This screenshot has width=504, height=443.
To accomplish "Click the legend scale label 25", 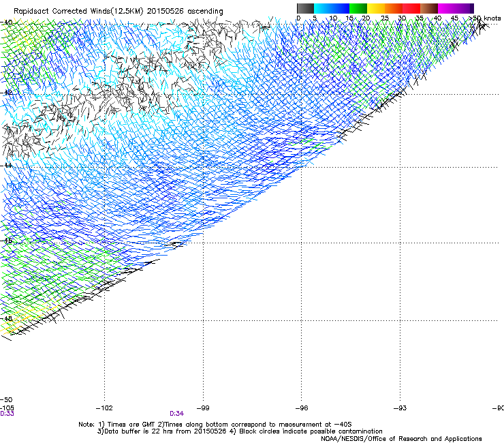I will [384, 18].
